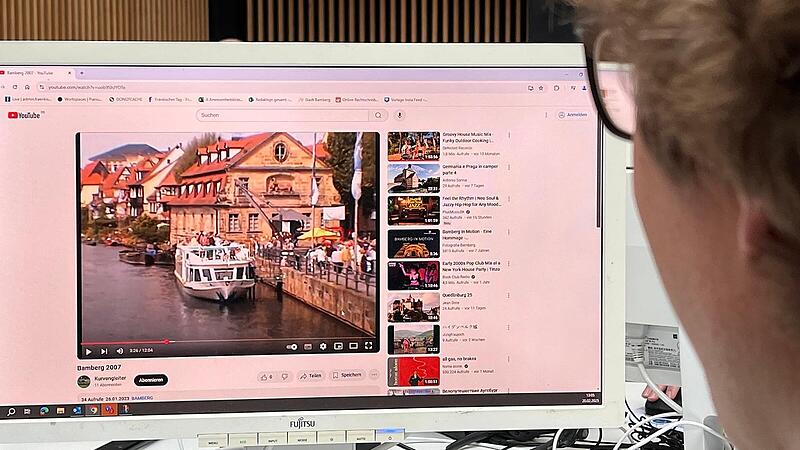Click the Anmelden sign-in button

click(573, 115)
